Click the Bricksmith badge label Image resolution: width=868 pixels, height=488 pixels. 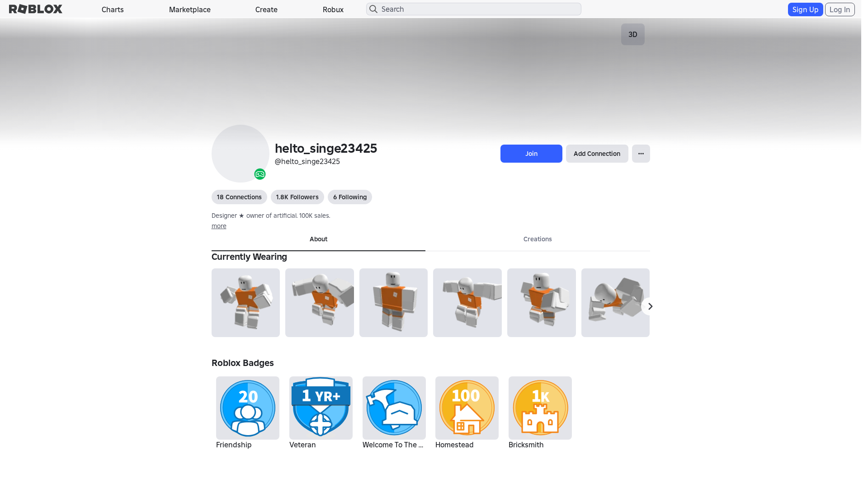(526, 445)
